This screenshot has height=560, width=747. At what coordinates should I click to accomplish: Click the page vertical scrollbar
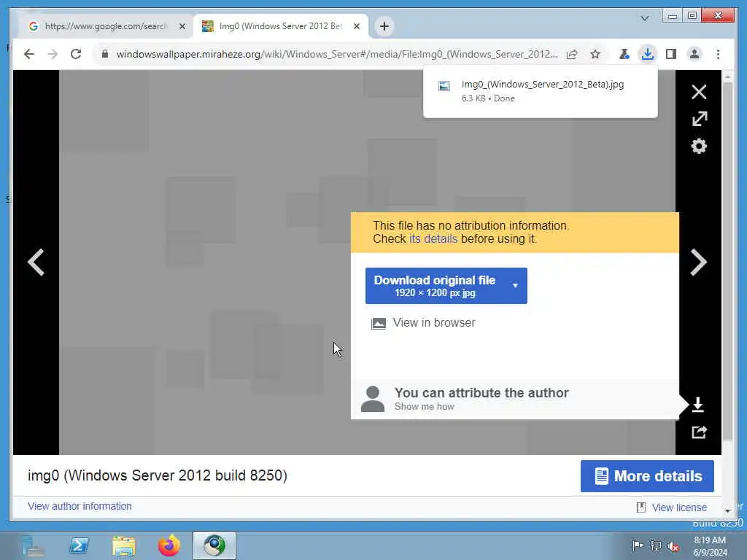tap(727, 262)
